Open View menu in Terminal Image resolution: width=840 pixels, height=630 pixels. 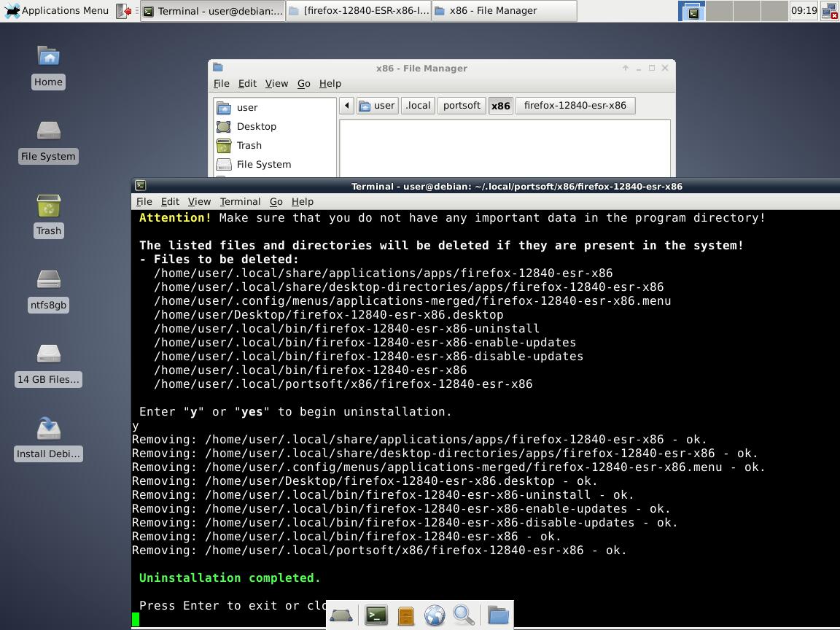199,202
